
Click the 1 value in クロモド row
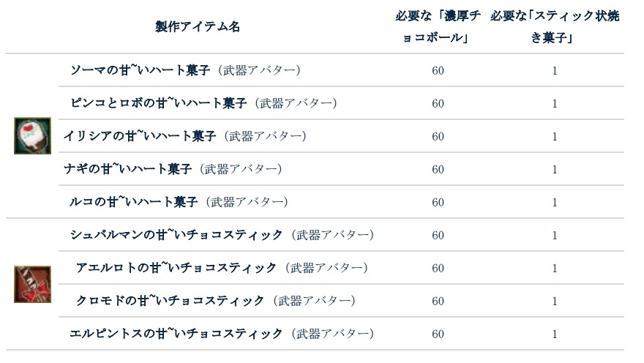click(x=555, y=302)
